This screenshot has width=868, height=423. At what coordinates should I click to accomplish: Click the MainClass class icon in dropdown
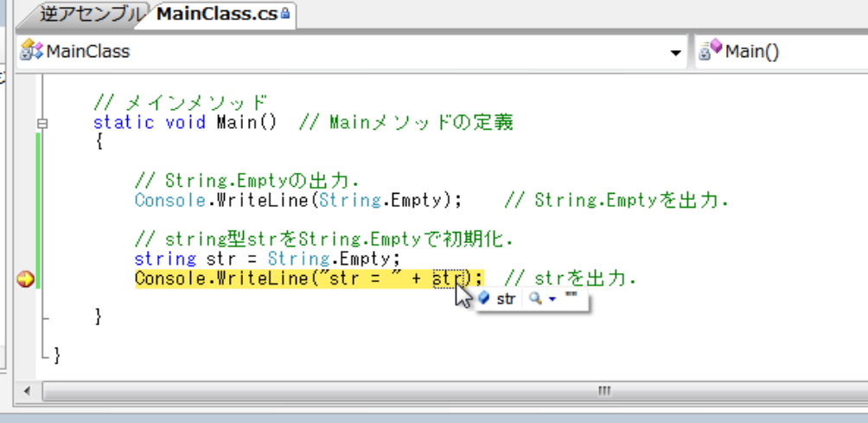31,50
